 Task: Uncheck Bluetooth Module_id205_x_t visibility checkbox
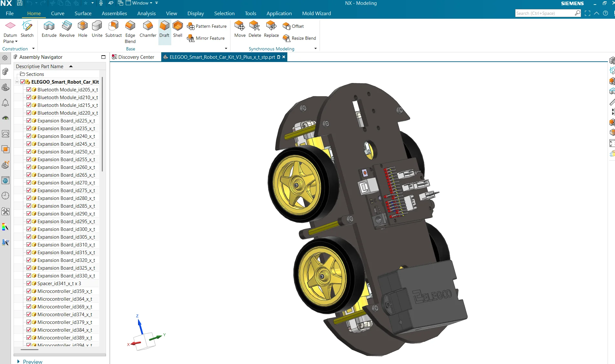[29, 89]
